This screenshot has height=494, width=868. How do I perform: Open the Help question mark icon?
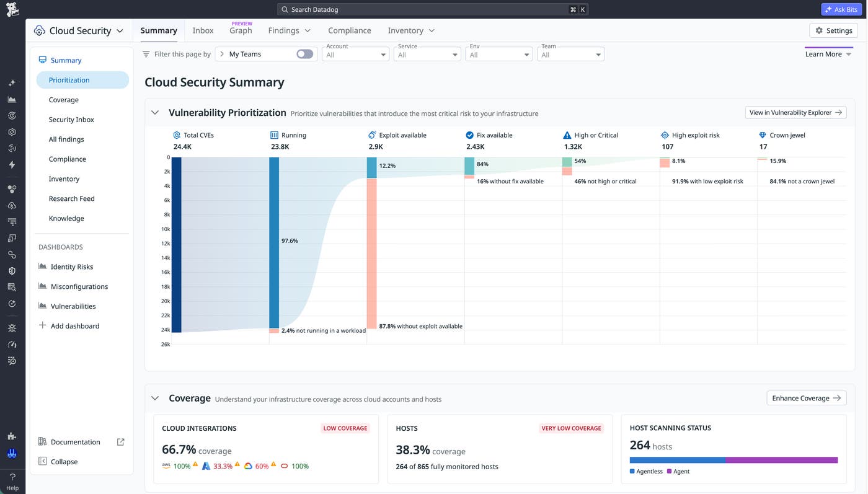click(x=12, y=477)
